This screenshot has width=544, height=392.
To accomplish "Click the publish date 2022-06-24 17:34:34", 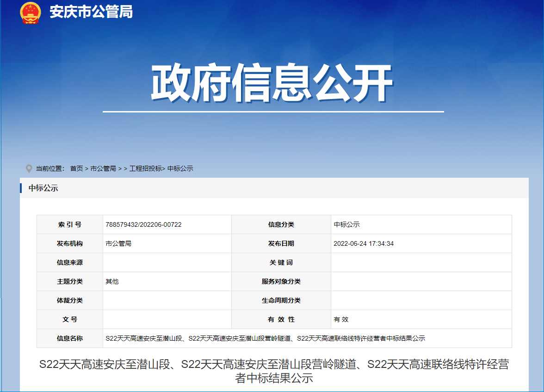I will point(364,243).
